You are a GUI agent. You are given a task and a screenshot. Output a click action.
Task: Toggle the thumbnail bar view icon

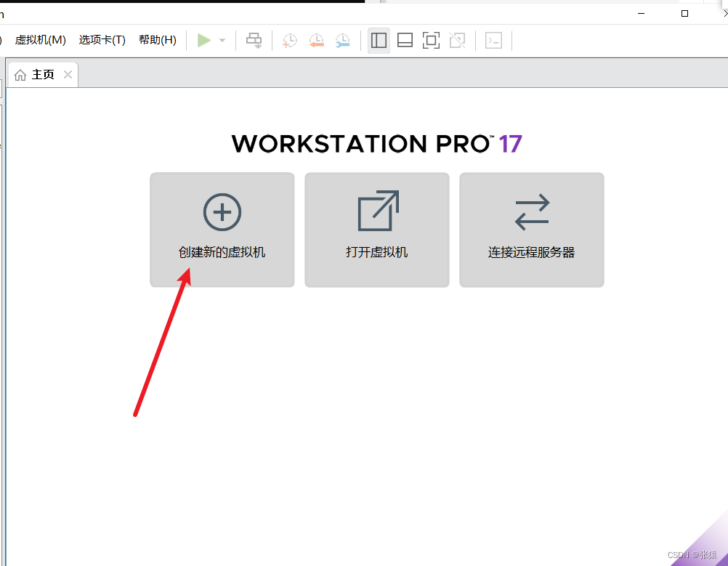(x=405, y=41)
